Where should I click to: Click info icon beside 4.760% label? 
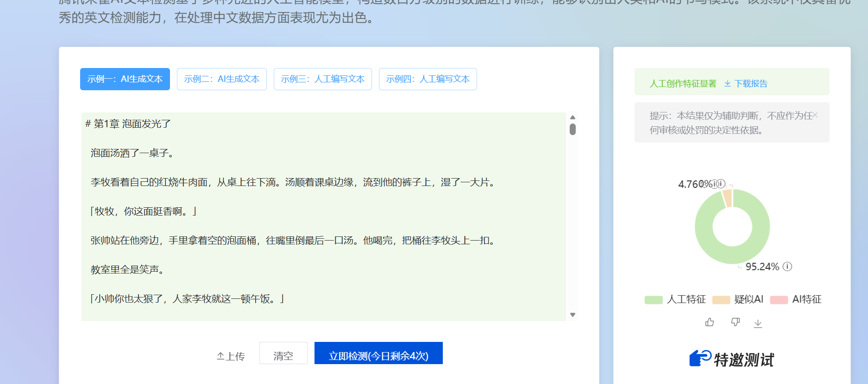720,184
